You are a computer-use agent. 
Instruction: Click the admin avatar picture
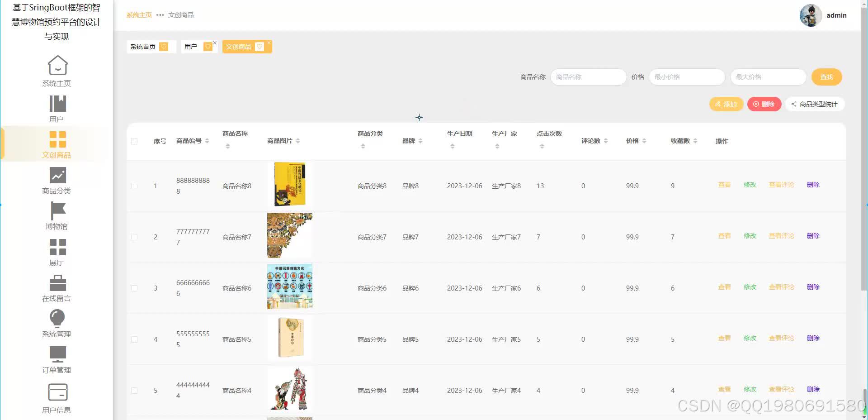coord(811,15)
